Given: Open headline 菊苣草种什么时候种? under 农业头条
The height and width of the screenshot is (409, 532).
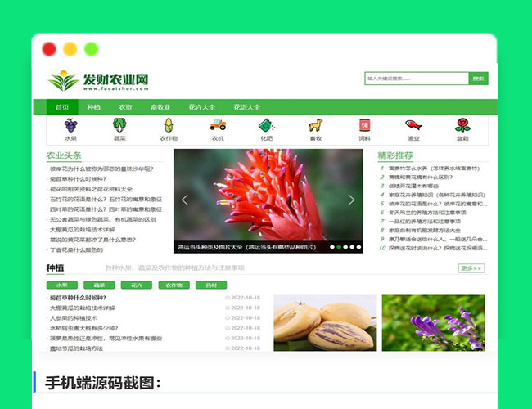Looking at the screenshot, I should (x=78, y=179).
